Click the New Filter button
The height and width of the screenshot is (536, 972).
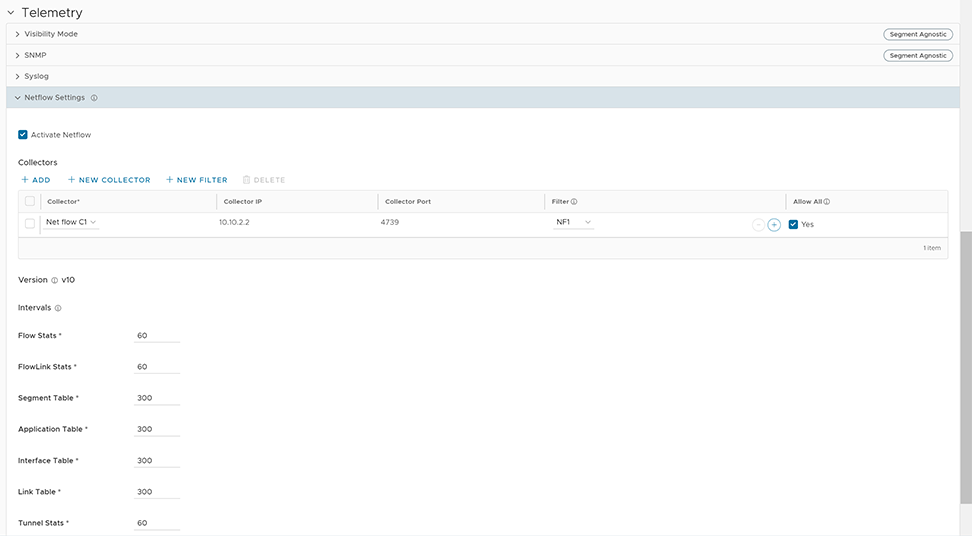click(x=197, y=180)
